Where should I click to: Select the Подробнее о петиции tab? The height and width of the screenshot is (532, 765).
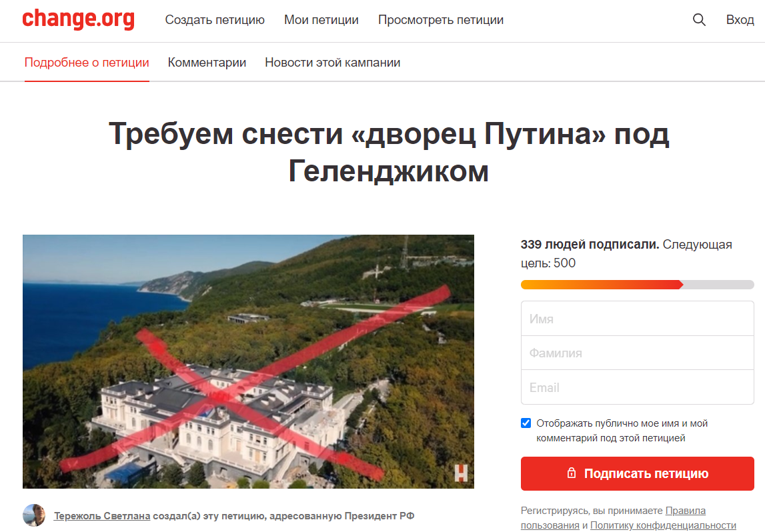(x=87, y=63)
